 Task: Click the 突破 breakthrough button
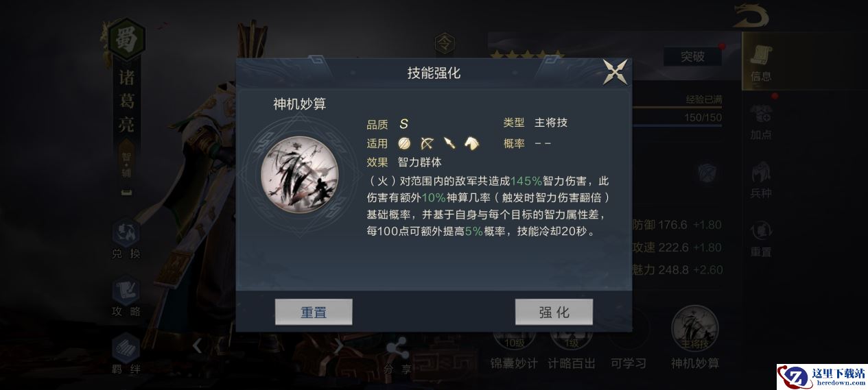pyautogui.click(x=692, y=56)
